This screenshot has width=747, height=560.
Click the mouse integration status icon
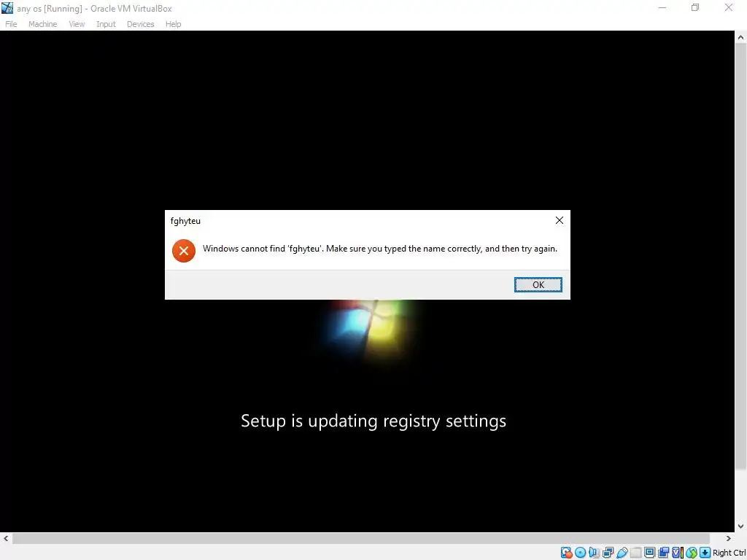(692, 553)
